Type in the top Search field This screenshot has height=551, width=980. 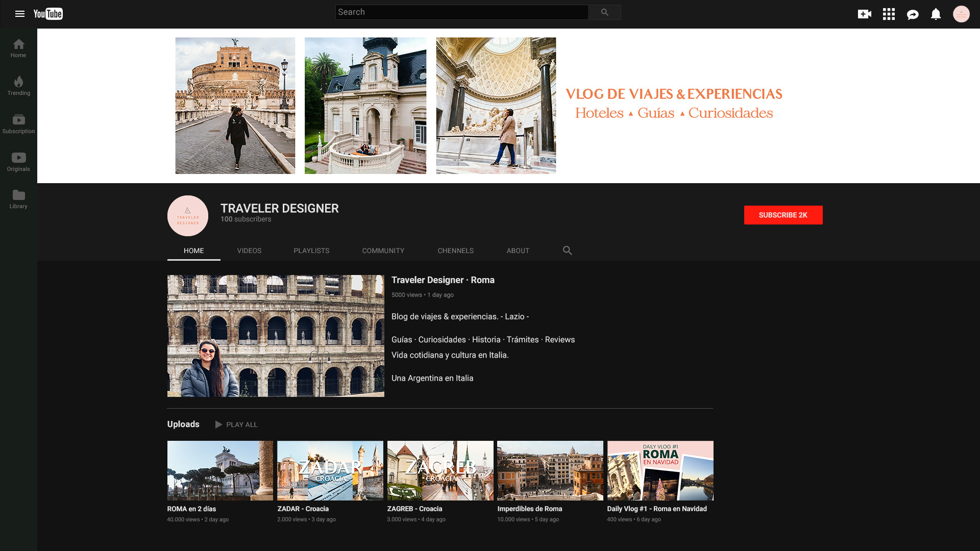click(x=461, y=12)
